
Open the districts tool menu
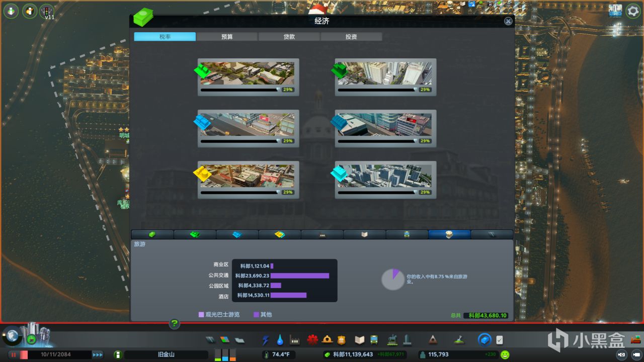239,340
